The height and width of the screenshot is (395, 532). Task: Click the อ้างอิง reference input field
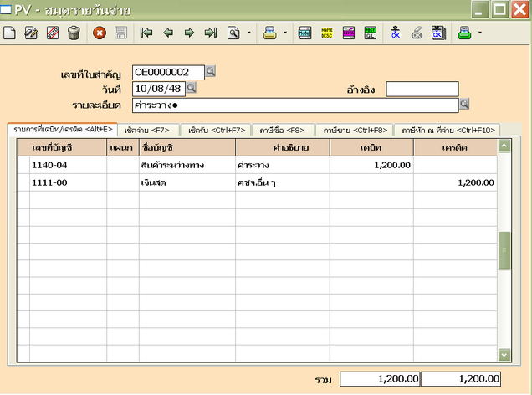(x=422, y=89)
